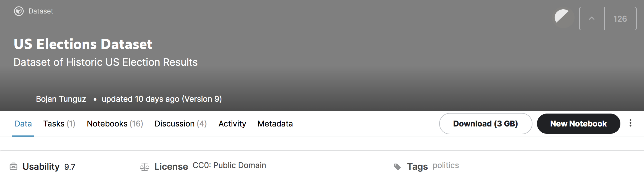Click the Tags label icon
Image resolution: width=644 pixels, height=181 pixels.
coord(397,167)
